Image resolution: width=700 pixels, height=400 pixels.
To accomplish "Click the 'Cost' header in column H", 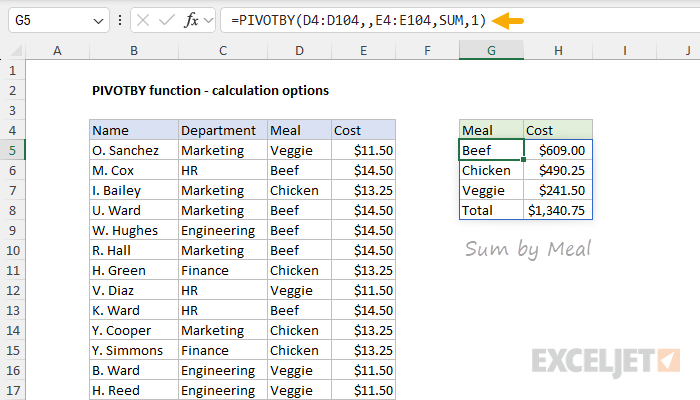I will point(558,130).
